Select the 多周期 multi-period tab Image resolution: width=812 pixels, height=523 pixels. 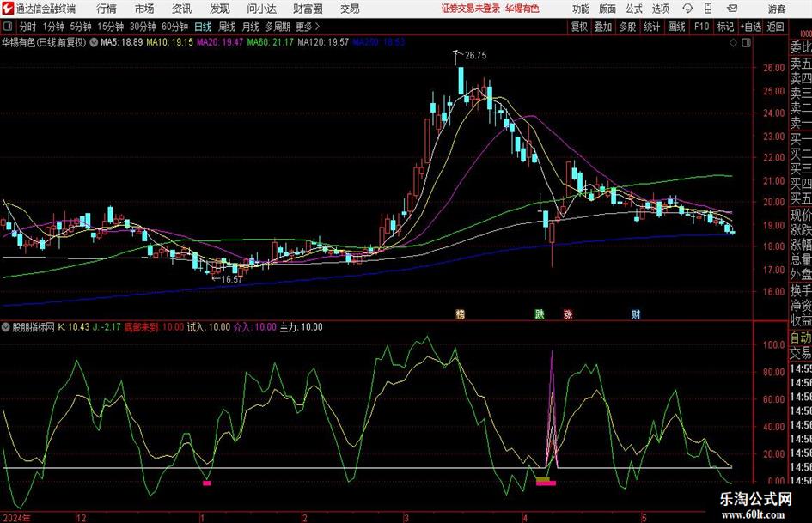pos(278,27)
